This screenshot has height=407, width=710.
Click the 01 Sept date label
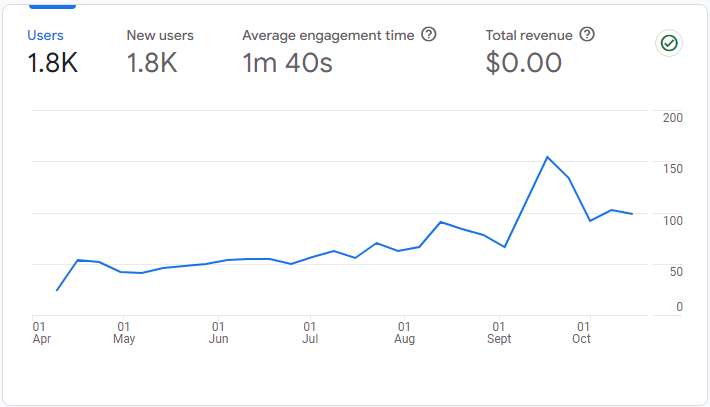tap(498, 332)
